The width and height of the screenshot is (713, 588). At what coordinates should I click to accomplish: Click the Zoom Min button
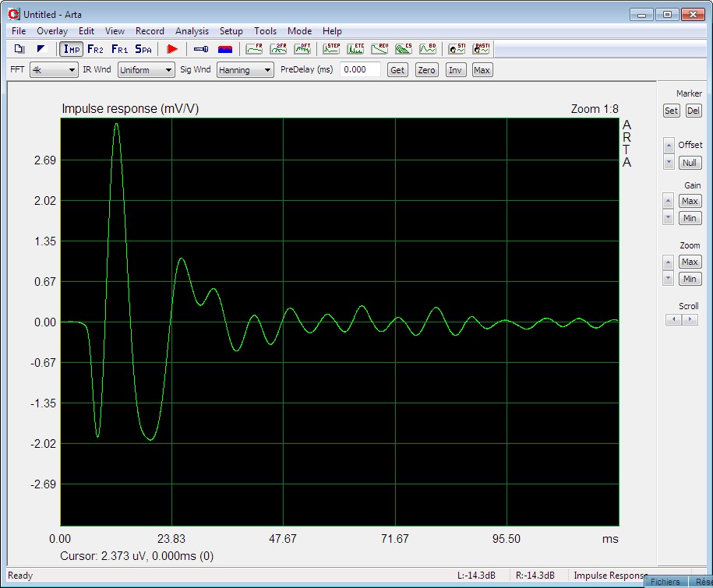pos(690,279)
